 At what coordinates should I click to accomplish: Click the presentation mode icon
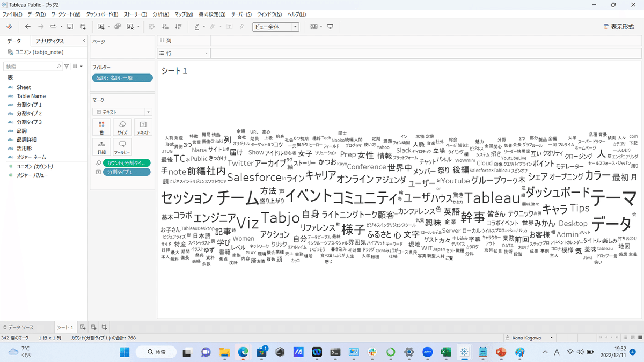tap(331, 27)
